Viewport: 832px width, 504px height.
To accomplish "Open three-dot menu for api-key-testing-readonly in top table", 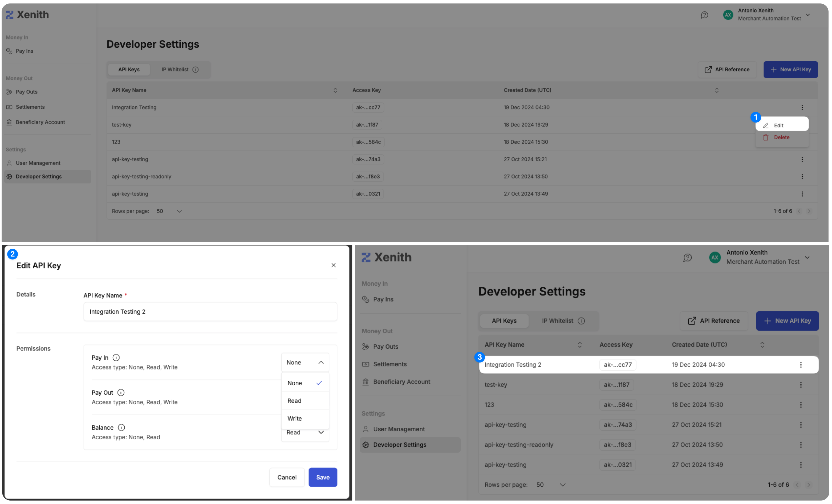I will tap(802, 177).
